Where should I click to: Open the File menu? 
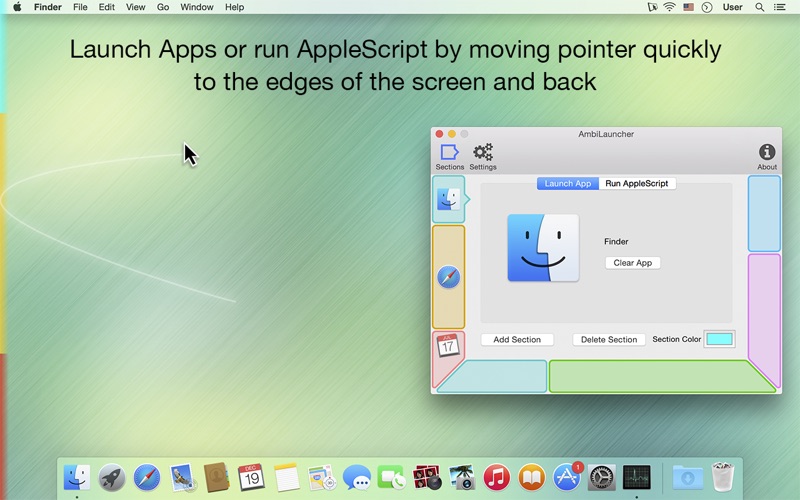tap(80, 7)
